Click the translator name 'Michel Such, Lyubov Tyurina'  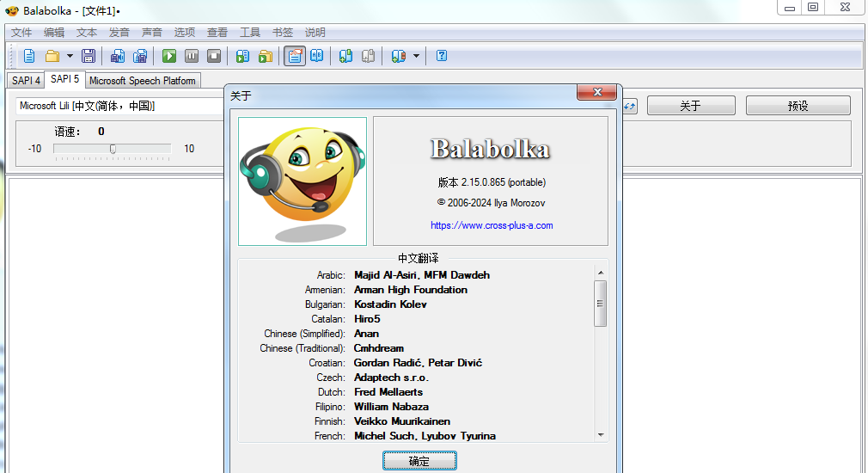425,436
